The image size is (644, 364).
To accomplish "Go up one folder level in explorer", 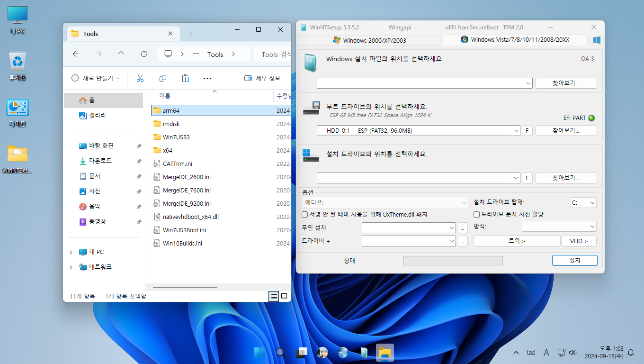I will click(x=121, y=54).
